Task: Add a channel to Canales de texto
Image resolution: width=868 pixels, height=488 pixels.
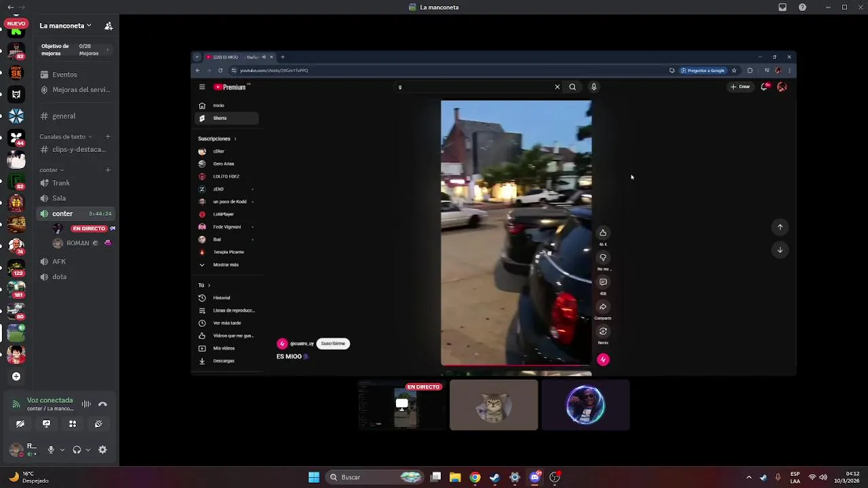Action: click(x=108, y=136)
